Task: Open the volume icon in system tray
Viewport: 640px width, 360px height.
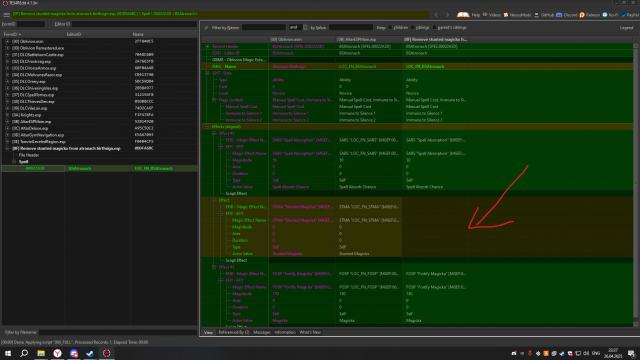Action: pyautogui.click(x=587, y=353)
